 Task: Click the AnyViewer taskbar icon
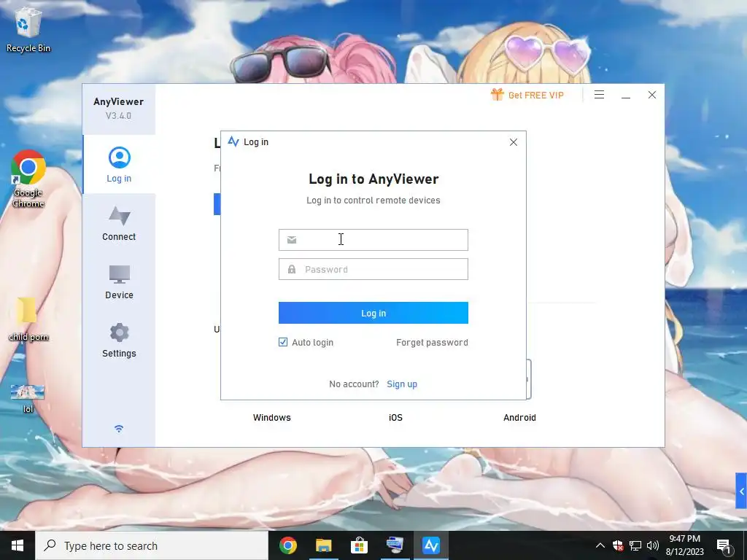point(430,545)
